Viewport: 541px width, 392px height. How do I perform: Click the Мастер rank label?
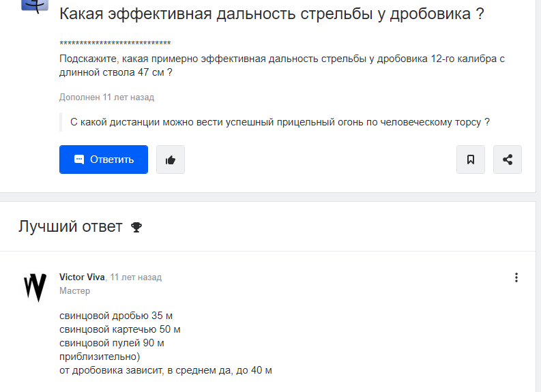[74, 291]
